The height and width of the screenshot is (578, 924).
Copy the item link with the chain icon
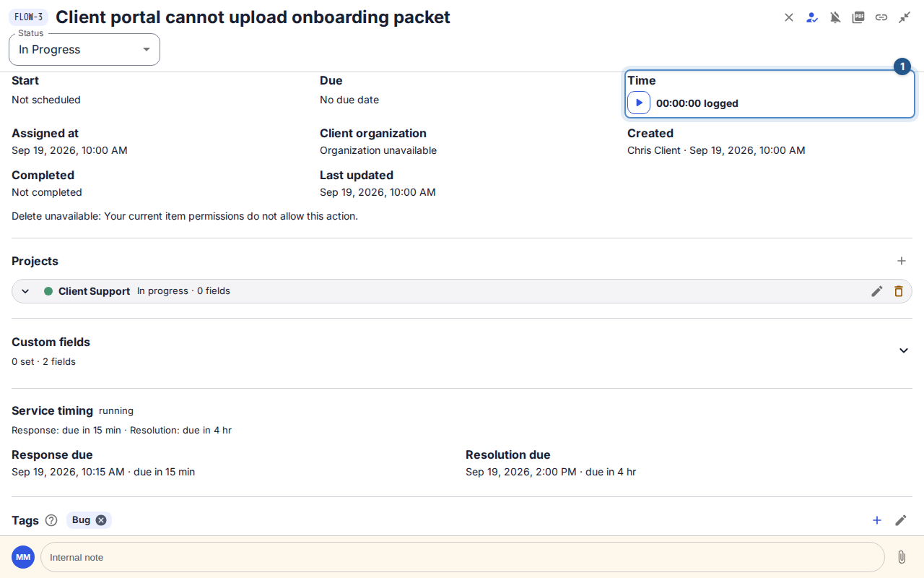point(881,17)
